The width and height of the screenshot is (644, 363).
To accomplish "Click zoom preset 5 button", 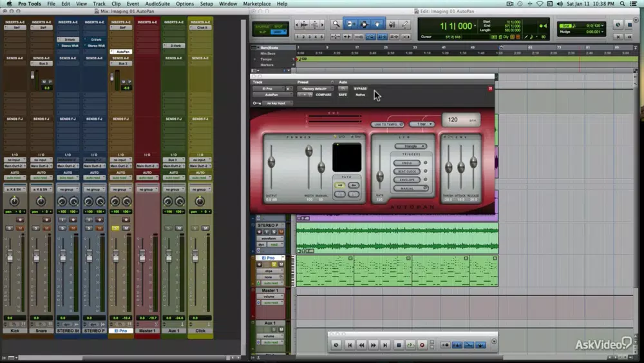I will click(x=321, y=37).
